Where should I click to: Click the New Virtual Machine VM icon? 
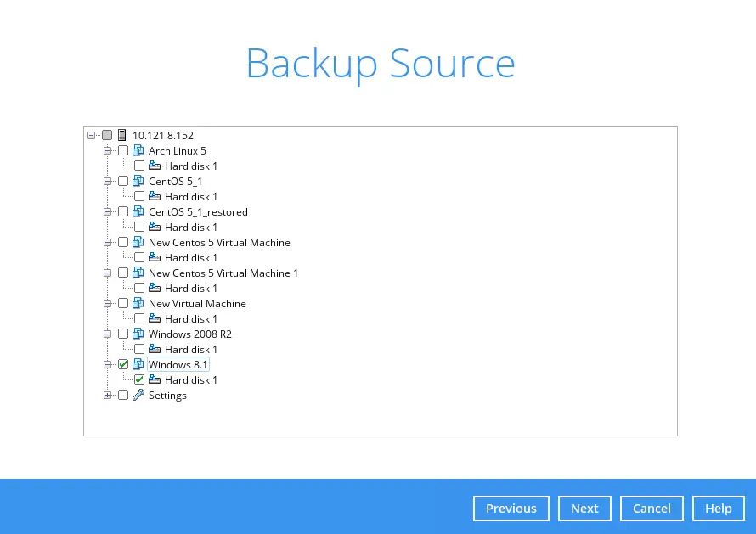138,304
